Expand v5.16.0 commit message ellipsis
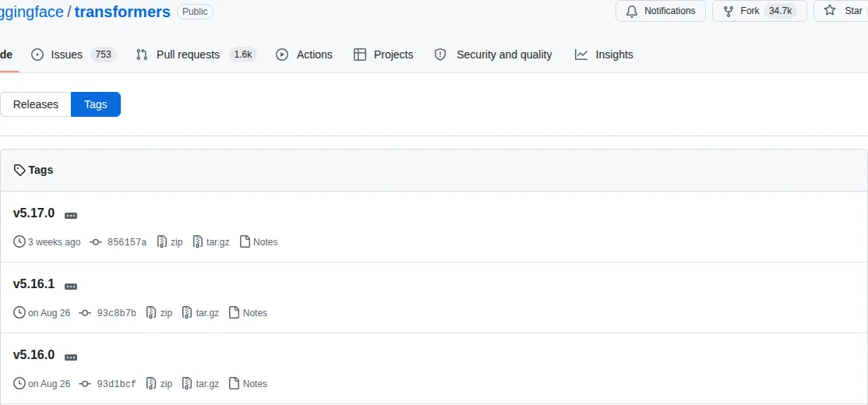Image resolution: width=868 pixels, height=405 pixels. (71, 357)
